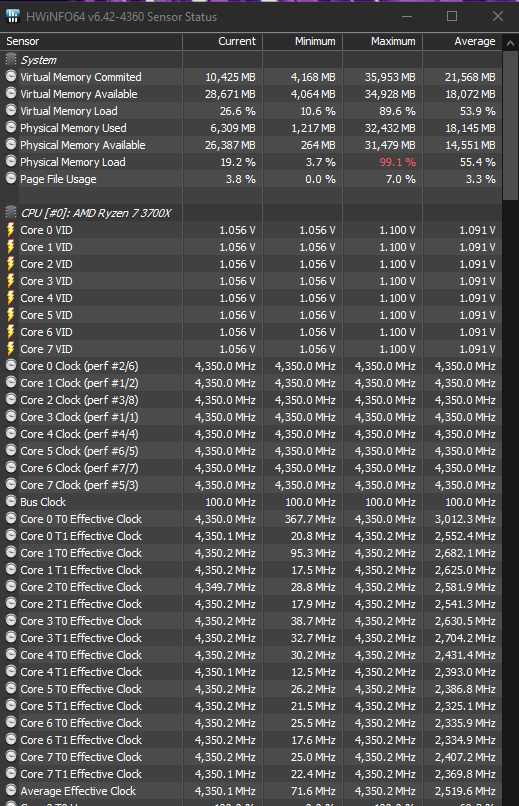Viewport: 519px width, 806px height.
Task: Click the Page File Usage sensor icon
Action: click(x=11, y=178)
